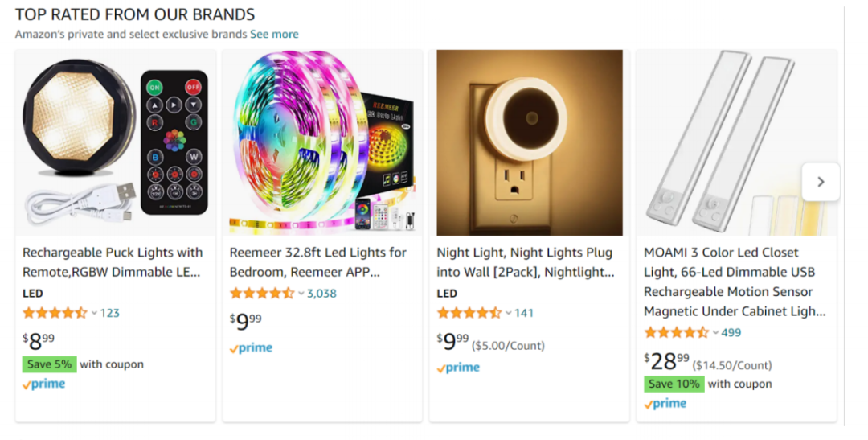Image resolution: width=868 pixels, height=440 pixels.
Task: Open the Rechargeable Puck Lights title link
Action: (x=113, y=262)
